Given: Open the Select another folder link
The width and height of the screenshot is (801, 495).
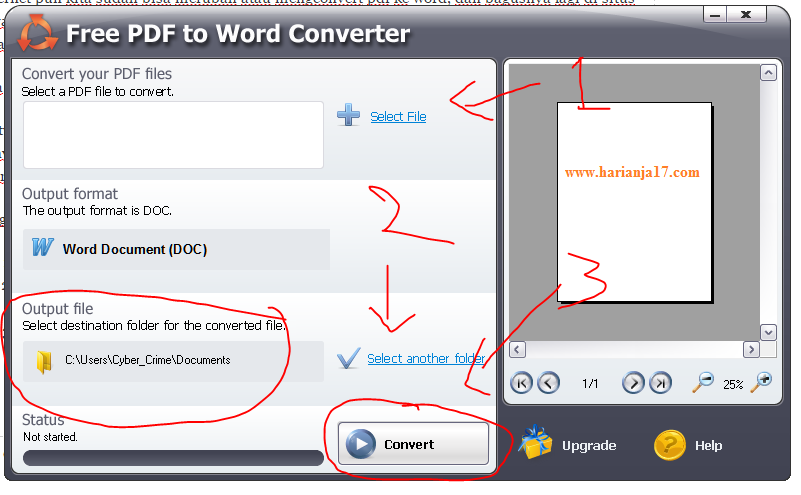Looking at the screenshot, I should pyautogui.click(x=426, y=359).
